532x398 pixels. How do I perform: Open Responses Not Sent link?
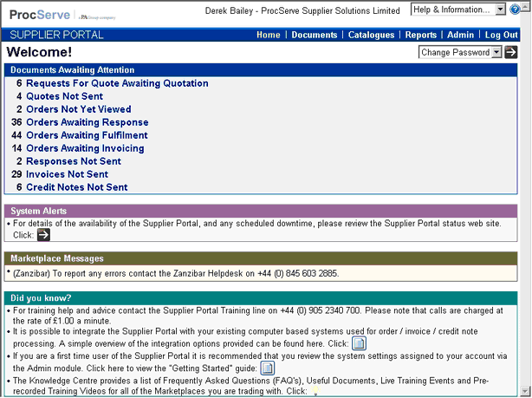click(x=74, y=161)
